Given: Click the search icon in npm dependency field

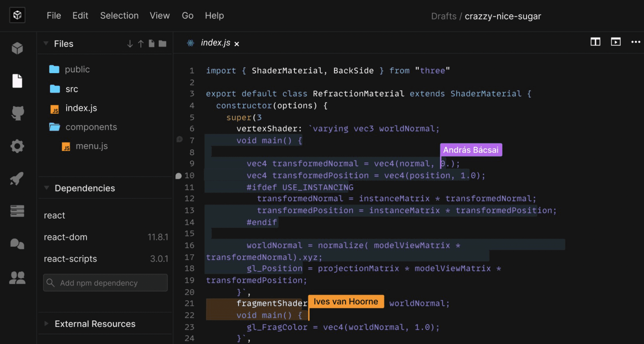Looking at the screenshot, I should click(50, 283).
